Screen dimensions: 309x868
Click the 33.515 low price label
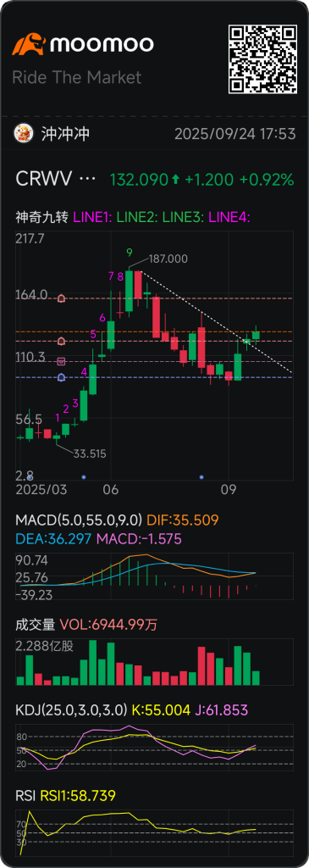tap(90, 454)
